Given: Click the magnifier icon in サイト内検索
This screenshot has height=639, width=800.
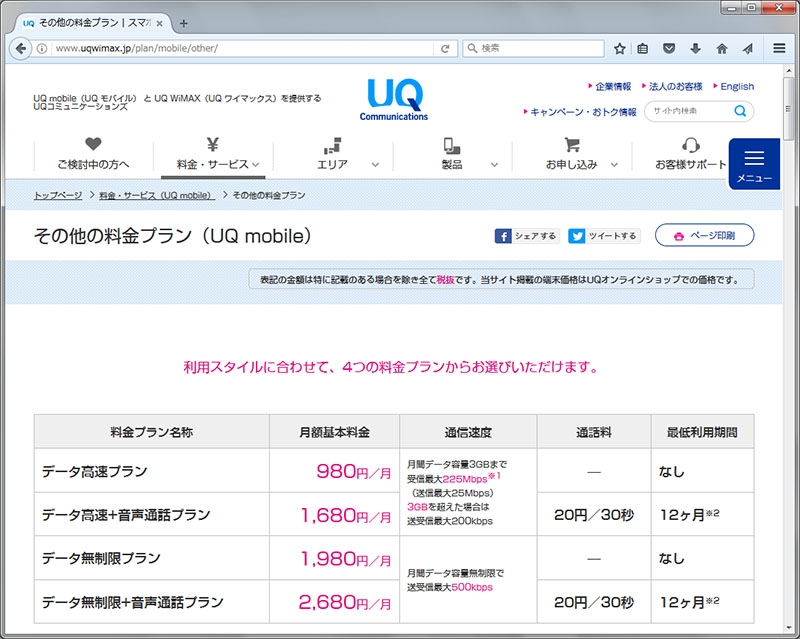Looking at the screenshot, I should coord(739,111).
